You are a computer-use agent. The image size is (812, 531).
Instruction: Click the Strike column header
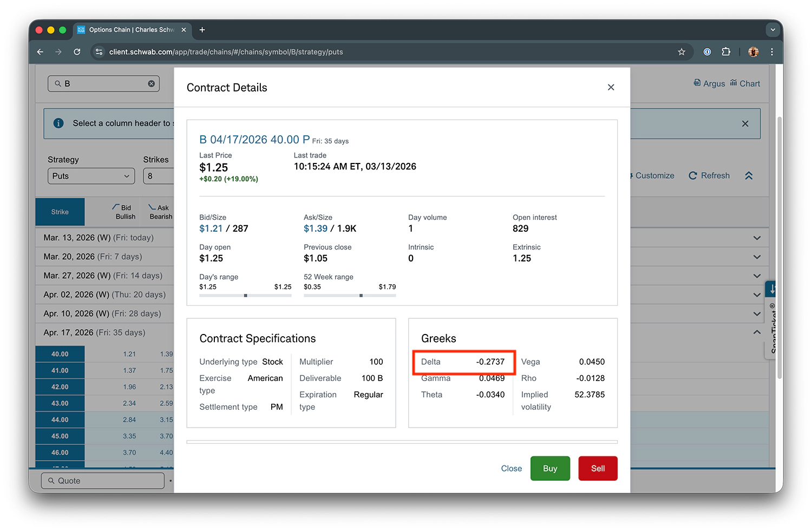[60, 212]
